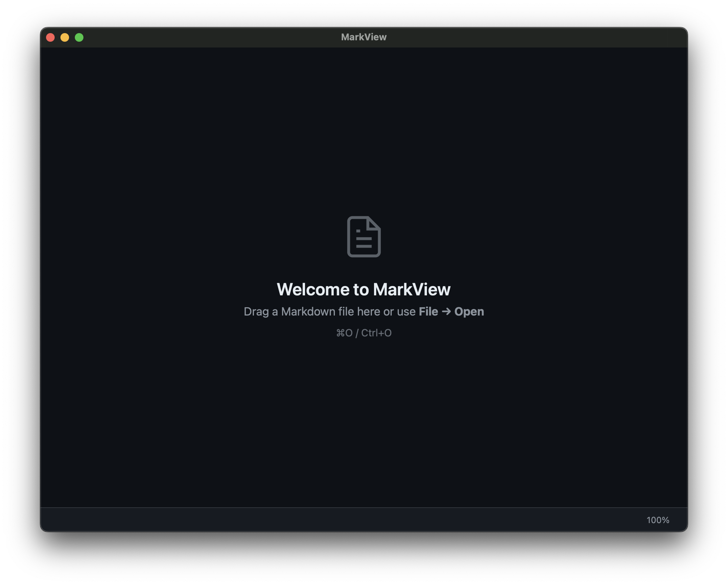Click the ⌘O / Ctrl+O shortcut label
Screen dimensions: 728x585
364,333
